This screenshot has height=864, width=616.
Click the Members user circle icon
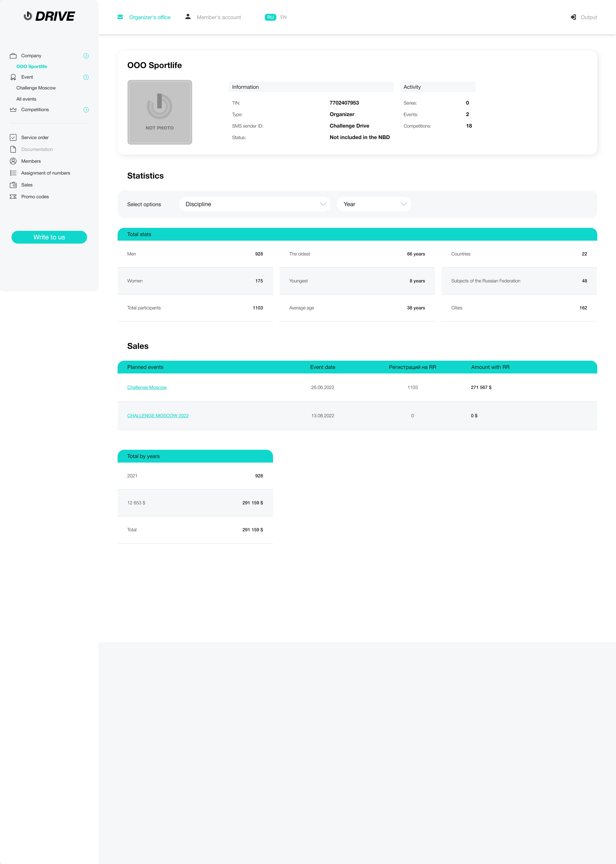coord(13,161)
